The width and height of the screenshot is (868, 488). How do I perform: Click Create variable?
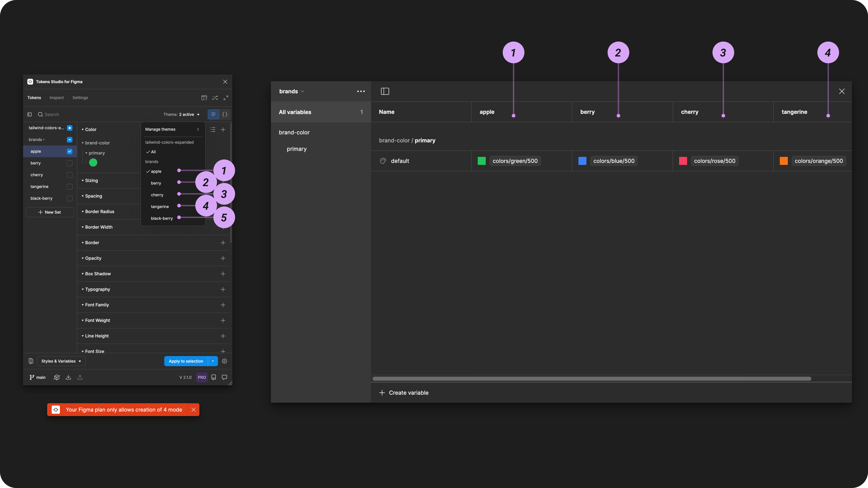click(x=404, y=393)
